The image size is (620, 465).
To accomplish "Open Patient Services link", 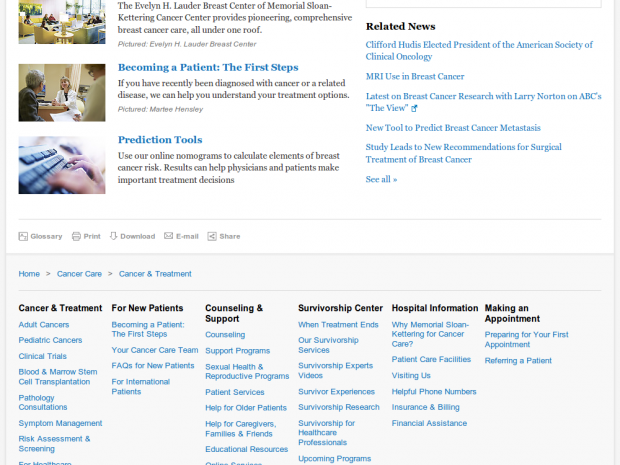I will 235,392.
